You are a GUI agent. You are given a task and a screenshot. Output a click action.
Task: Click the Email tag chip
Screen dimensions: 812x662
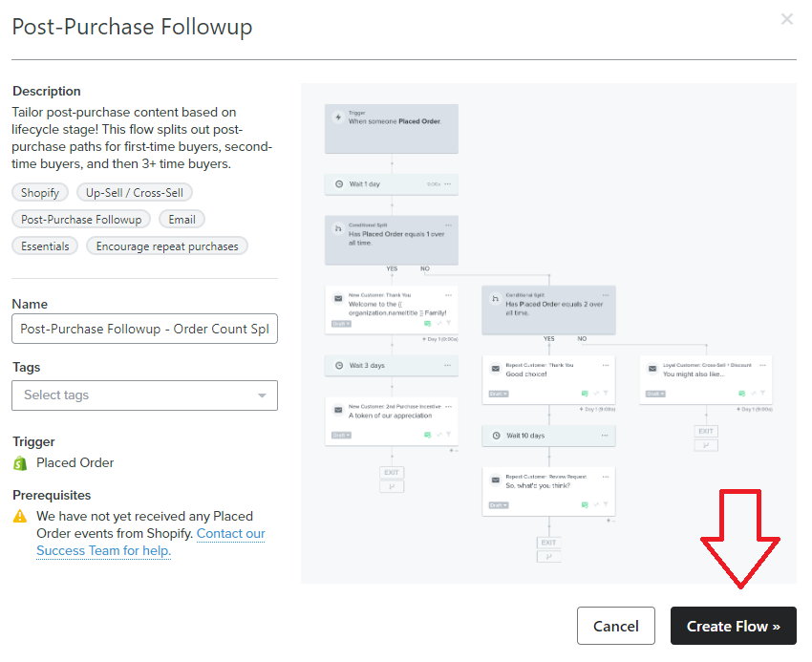182,220
